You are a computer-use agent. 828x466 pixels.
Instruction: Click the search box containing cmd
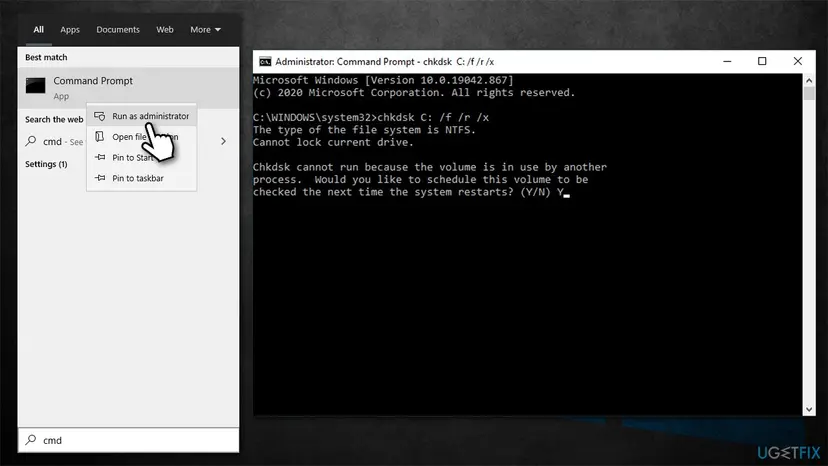coord(128,440)
